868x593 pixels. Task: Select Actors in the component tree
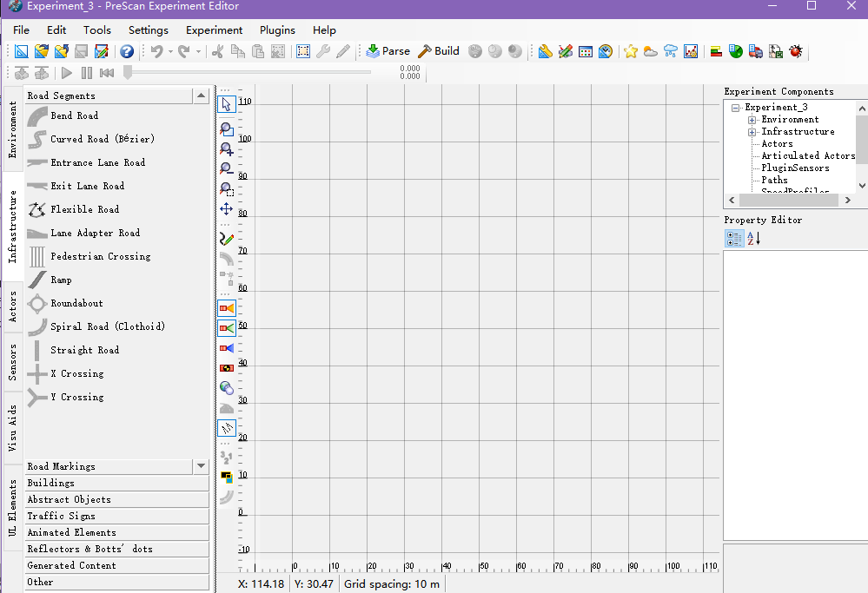tap(778, 144)
